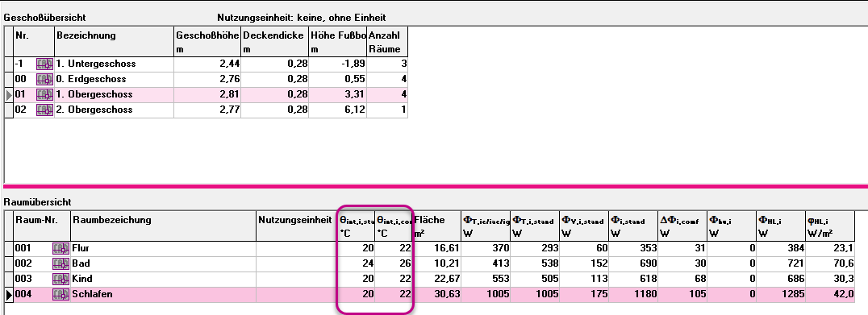This screenshot has width=868, height=315.
Task: Click the 'Höhe Fußbo' column header
Action: (338, 41)
